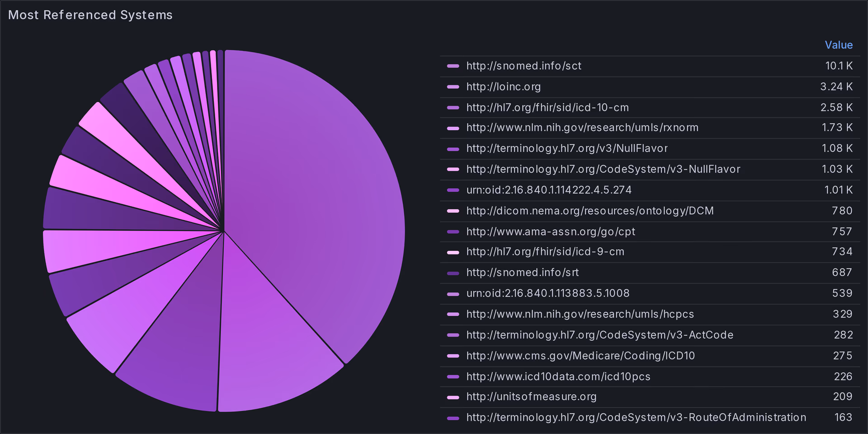The height and width of the screenshot is (434, 868).
Task: Change color of the ama-assn.org/go/cpt series
Action: (x=453, y=231)
